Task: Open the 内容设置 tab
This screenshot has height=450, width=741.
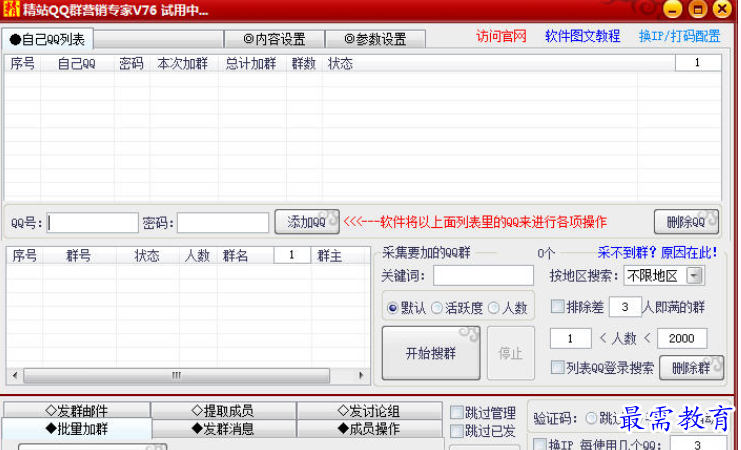Action: [274, 39]
